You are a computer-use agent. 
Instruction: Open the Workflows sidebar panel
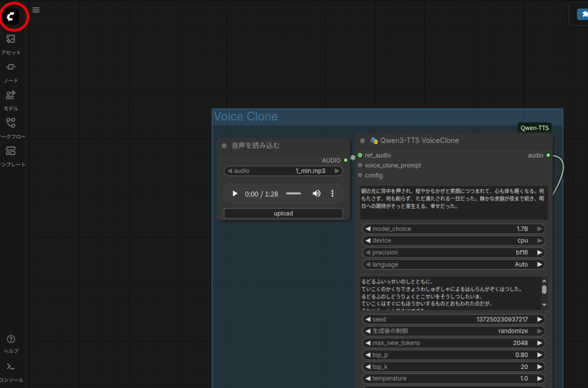point(11,127)
